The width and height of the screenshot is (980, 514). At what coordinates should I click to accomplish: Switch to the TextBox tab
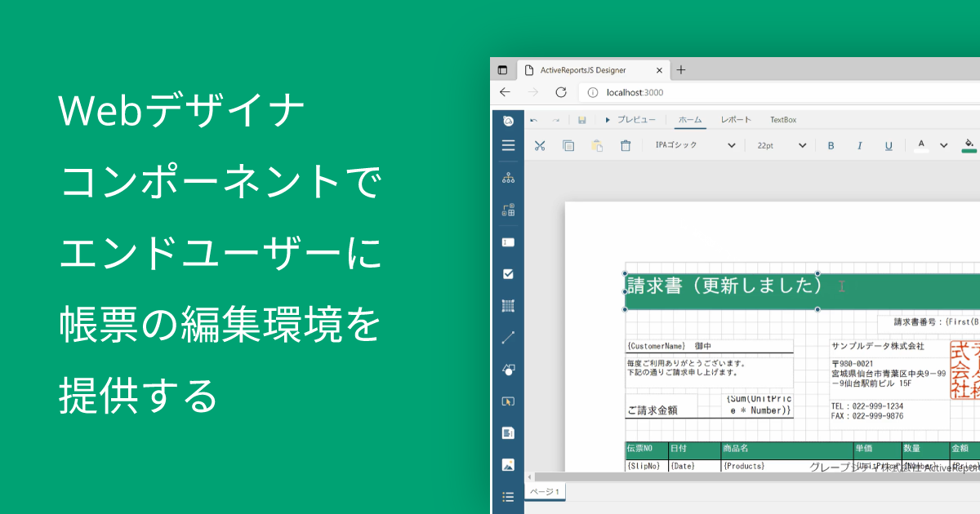click(x=782, y=119)
